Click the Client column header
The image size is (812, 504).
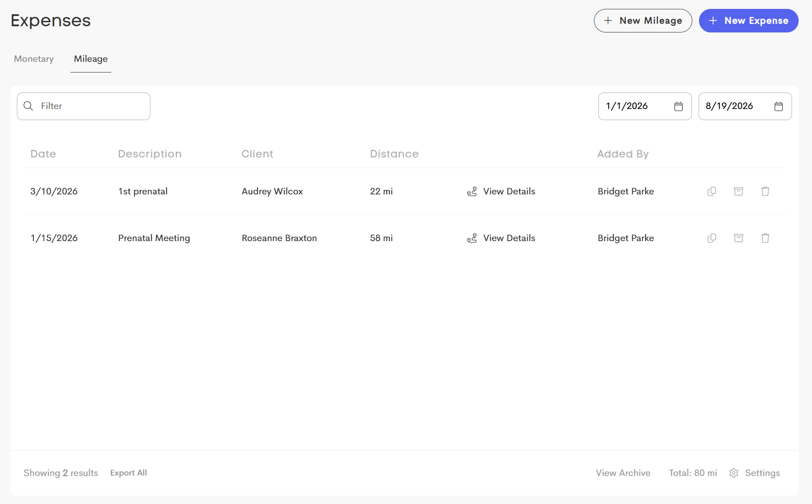pyautogui.click(x=258, y=154)
